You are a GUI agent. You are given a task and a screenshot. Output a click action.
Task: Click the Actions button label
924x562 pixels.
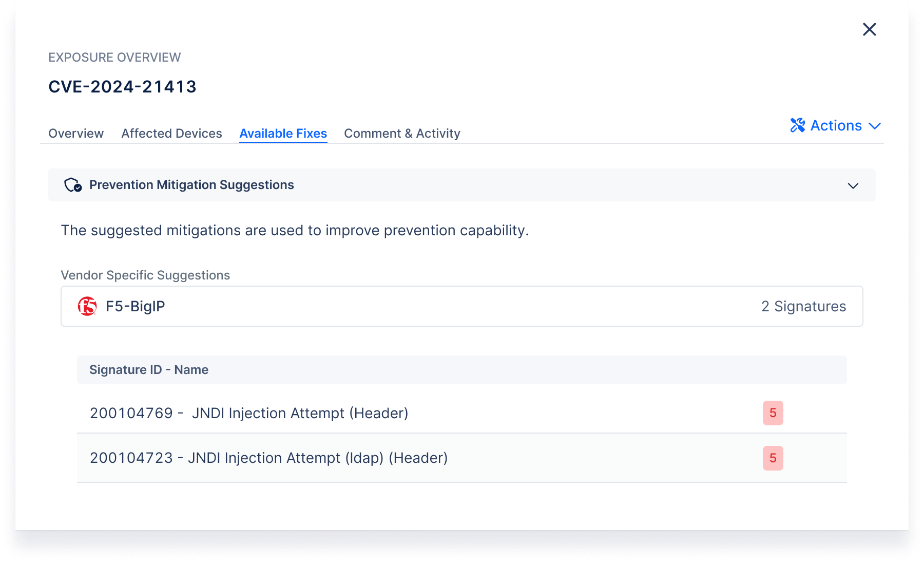click(836, 126)
